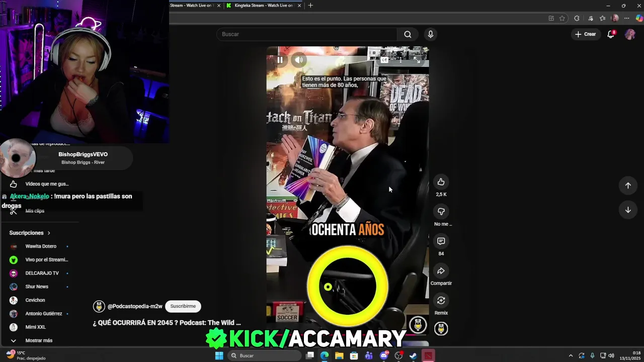Screen dimensions: 644x362
Task: Open the 0:18 clock and date panel
Action: click(x=630, y=355)
